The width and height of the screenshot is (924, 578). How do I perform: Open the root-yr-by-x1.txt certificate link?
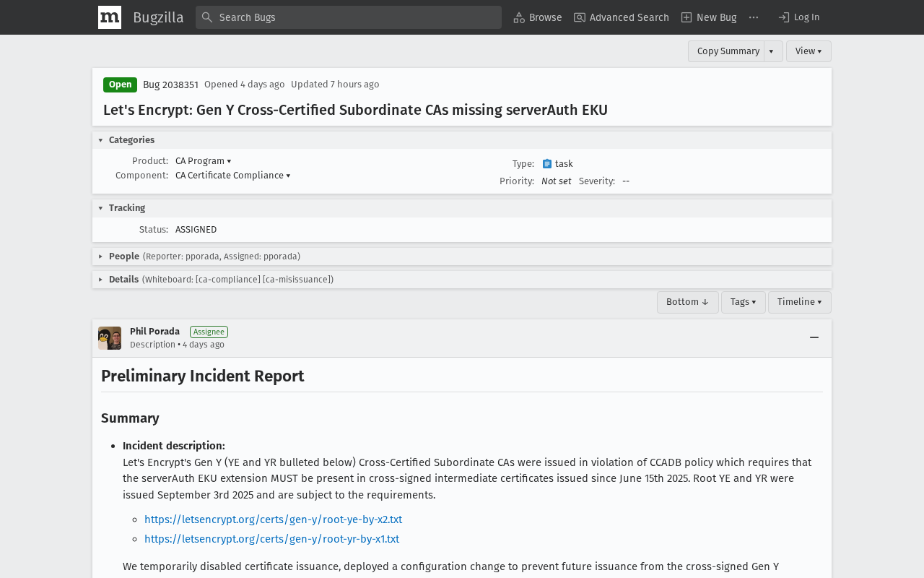271,539
